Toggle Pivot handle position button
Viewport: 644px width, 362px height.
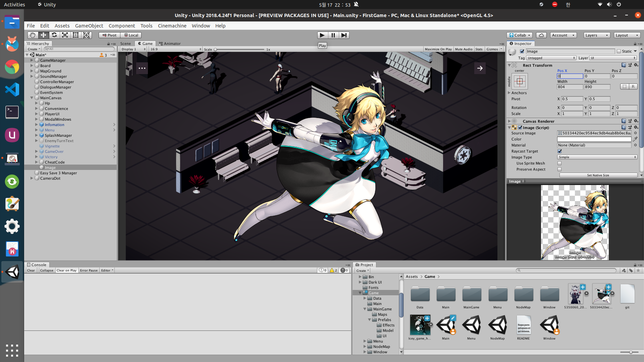109,35
